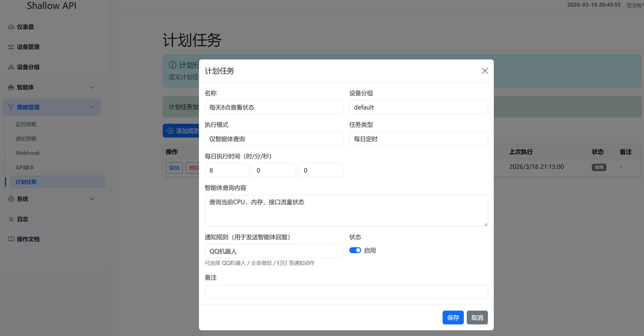Click the Cancel button
Viewport: 644px width, 336px height.
pyautogui.click(x=477, y=318)
